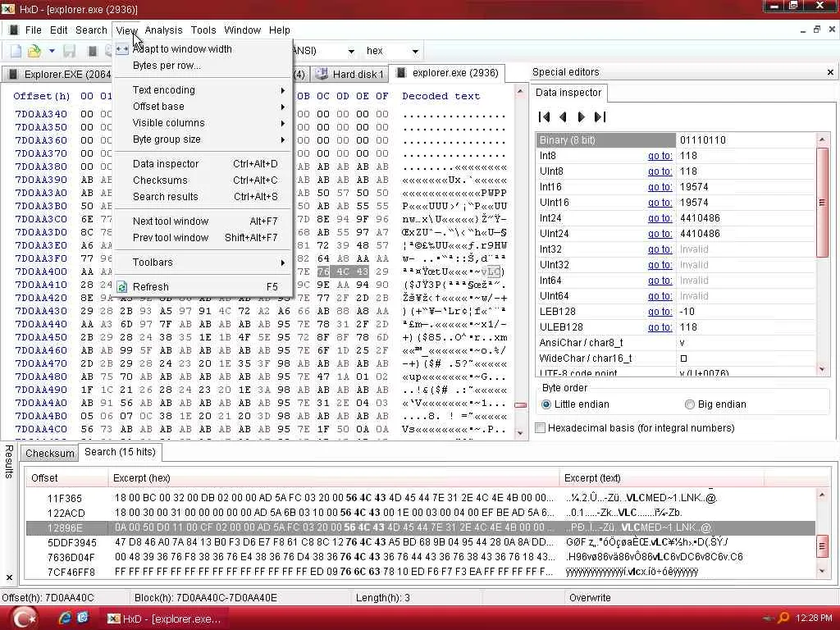
Task: Close the Special editors panel
Action: pyautogui.click(x=830, y=72)
